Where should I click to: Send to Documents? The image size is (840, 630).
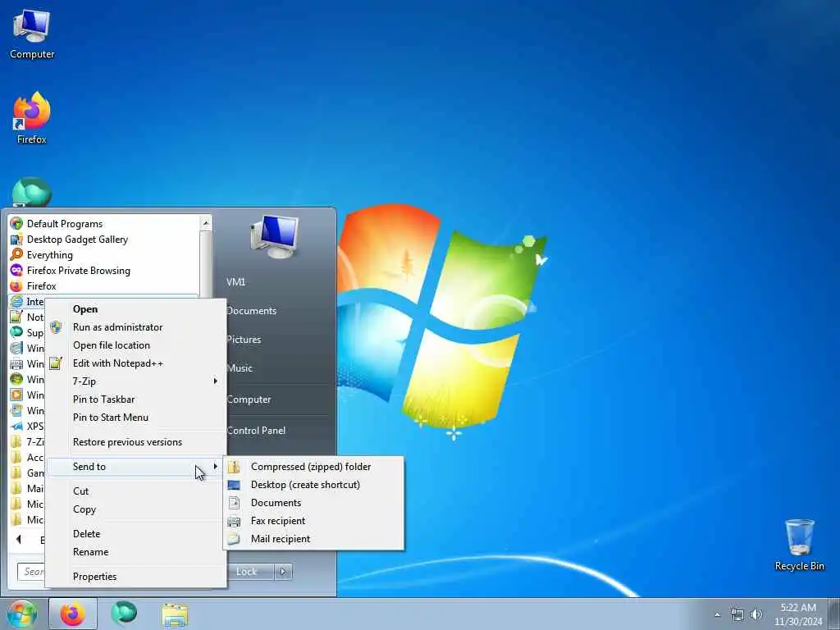tap(313, 503)
